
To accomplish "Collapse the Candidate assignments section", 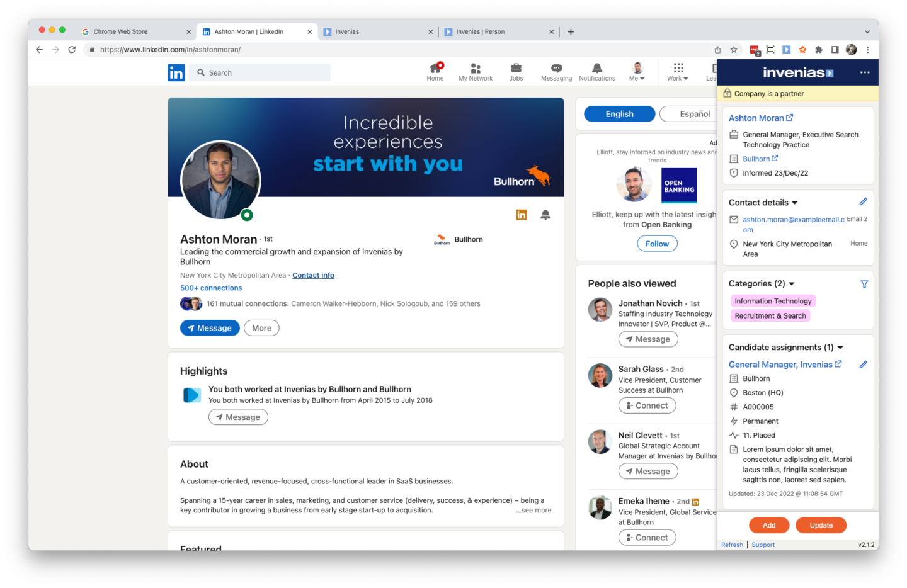I will pos(840,347).
